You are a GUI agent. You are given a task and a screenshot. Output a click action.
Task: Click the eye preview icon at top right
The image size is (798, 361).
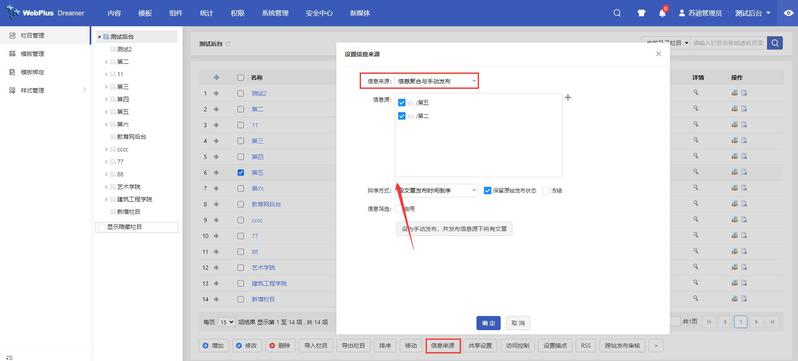coord(788,14)
